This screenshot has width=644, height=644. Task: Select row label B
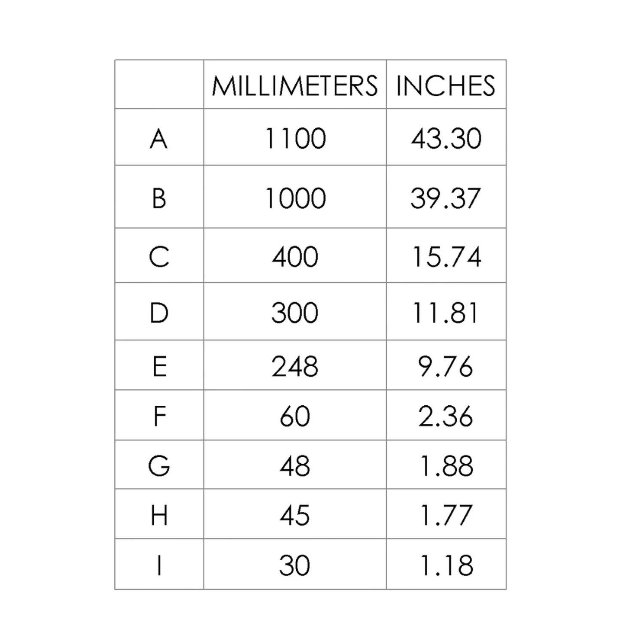159,198
